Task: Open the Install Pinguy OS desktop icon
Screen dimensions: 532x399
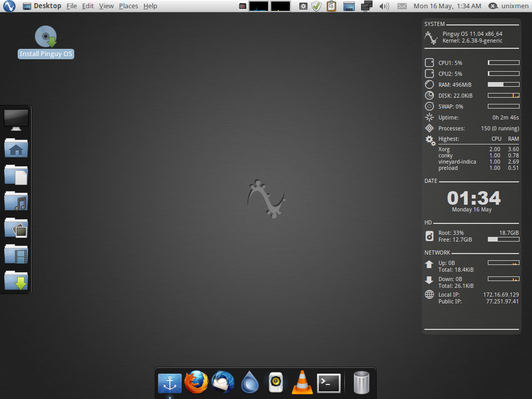Action: click(x=46, y=42)
